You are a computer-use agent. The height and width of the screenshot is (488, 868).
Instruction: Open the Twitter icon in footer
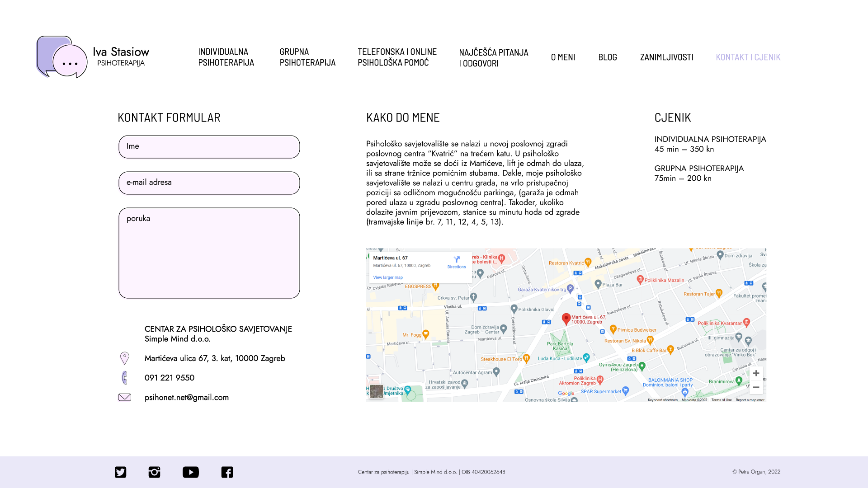(120, 472)
